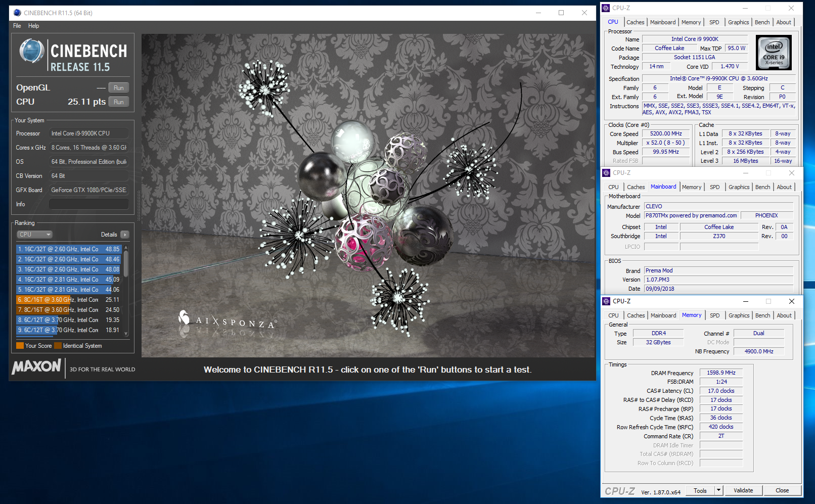
Task: Switch to Mainboard tab in top CPU-Z window
Action: coord(663,22)
